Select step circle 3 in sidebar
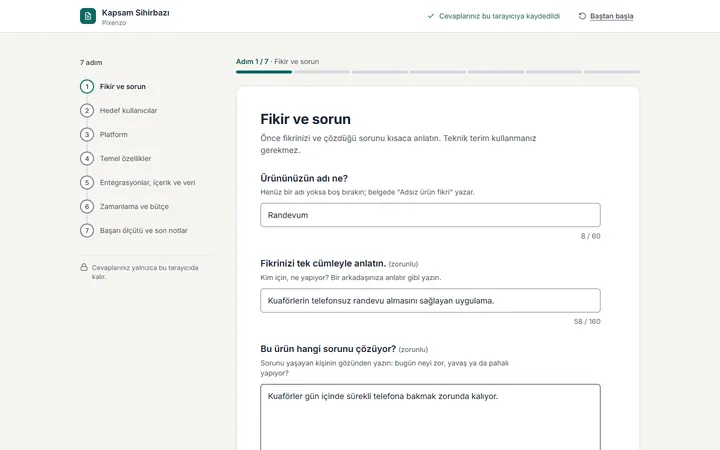The image size is (720, 450). 87,135
